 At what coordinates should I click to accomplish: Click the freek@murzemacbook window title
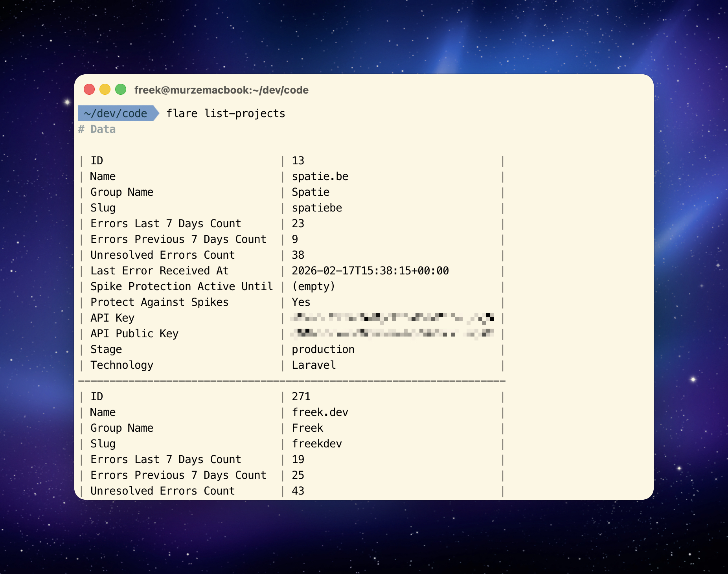pyautogui.click(x=221, y=90)
